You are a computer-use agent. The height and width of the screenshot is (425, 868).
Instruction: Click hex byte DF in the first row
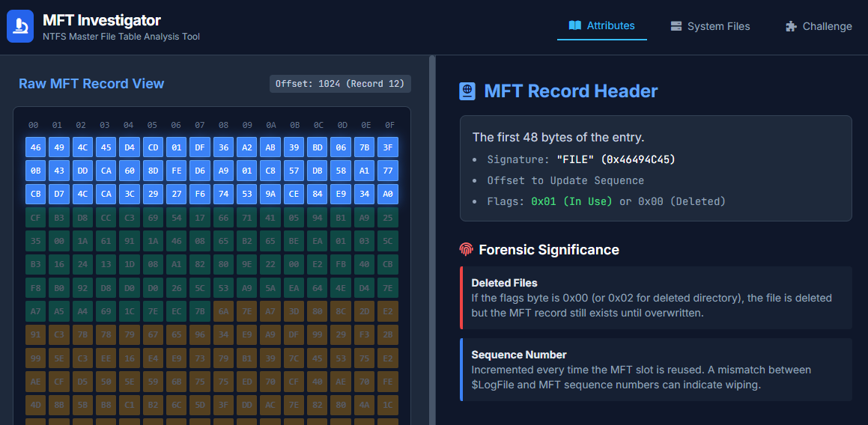[x=200, y=147]
